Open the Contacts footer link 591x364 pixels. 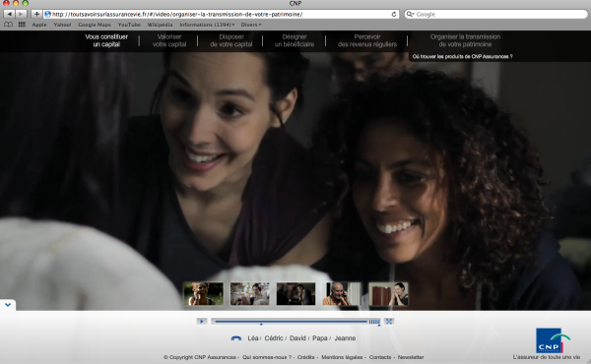click(x=380, y=357)
